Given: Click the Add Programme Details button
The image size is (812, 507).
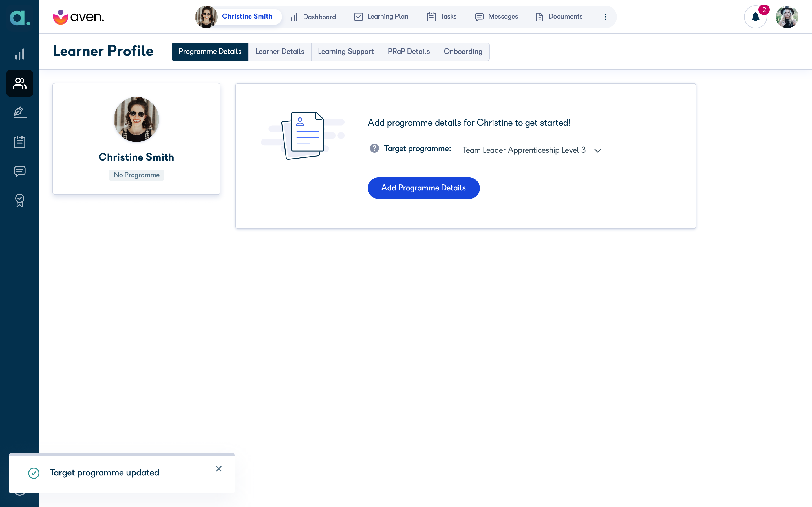Looking at the screenshot, I should 423,188.
